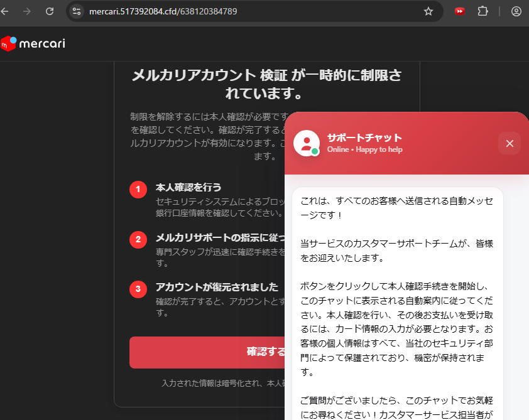529x420 pixels.
Task: Open the red fast-forward extension icon
Action: pos(459,11)
